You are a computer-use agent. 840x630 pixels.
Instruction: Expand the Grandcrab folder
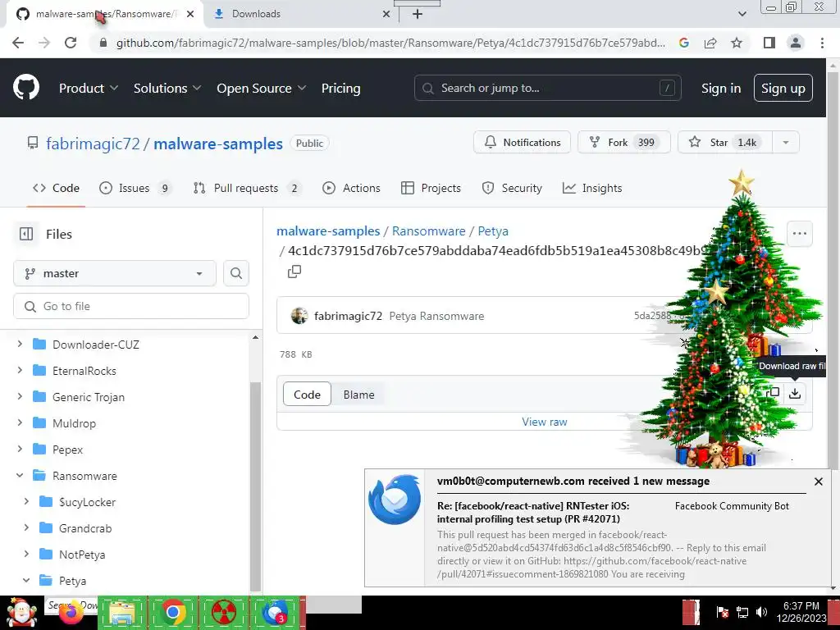pyautogui.click(x=26, y=527)
